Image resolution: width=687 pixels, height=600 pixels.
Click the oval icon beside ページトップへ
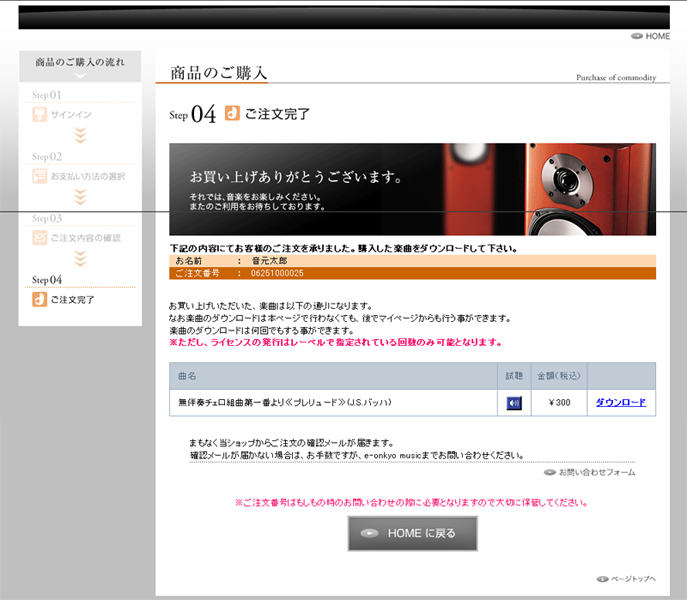(x=602, y=579)
